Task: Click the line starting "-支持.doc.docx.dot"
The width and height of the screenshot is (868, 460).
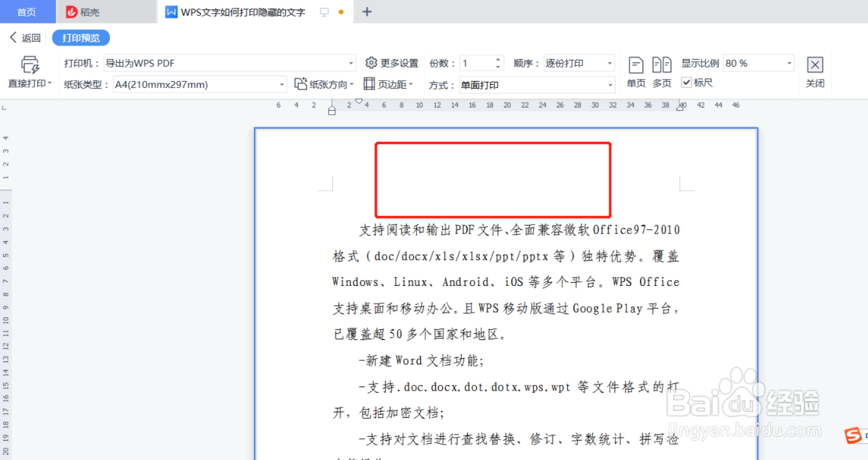Action: coord(519,387)
